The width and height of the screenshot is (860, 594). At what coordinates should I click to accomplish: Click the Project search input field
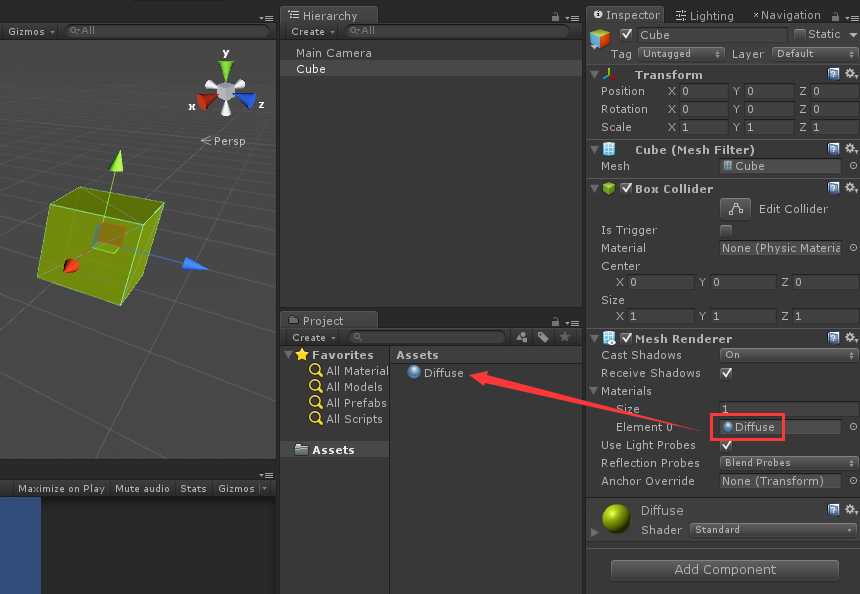coord(426,337)
